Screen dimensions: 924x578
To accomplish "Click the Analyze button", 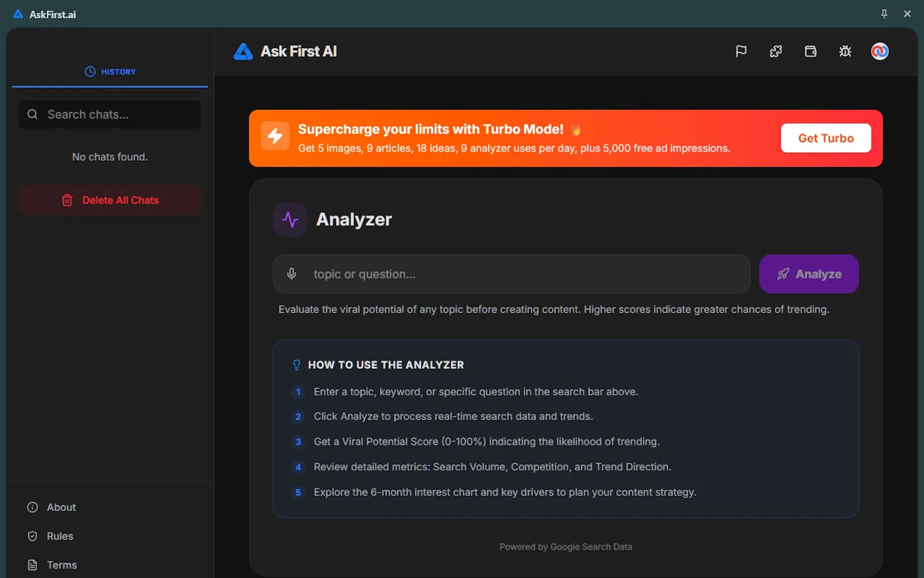I will click(x=809, y=274).
